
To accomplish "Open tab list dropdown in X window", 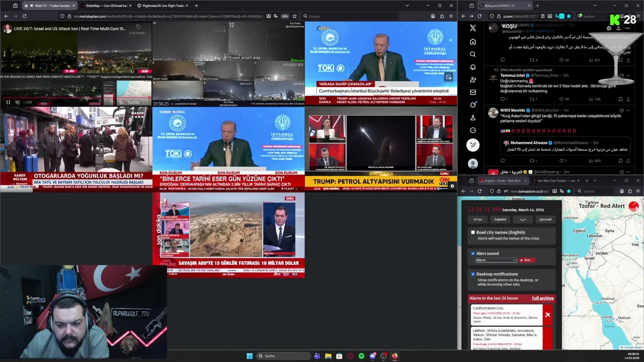I will tap(595, 6).
